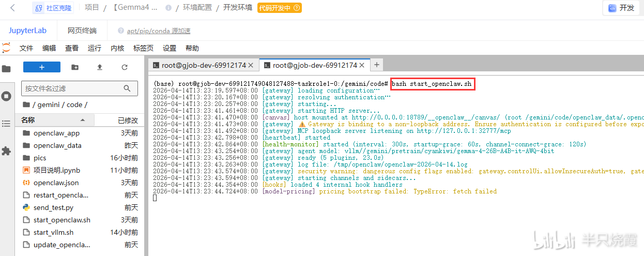This screenshot has height=256, width=644.
Task: Click the terminal output area
Action: (x=396, y=165)
